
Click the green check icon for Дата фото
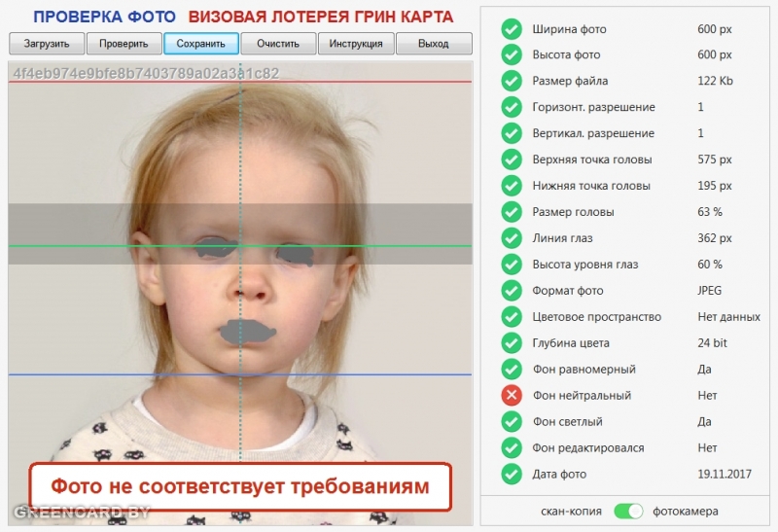(512, 474)
